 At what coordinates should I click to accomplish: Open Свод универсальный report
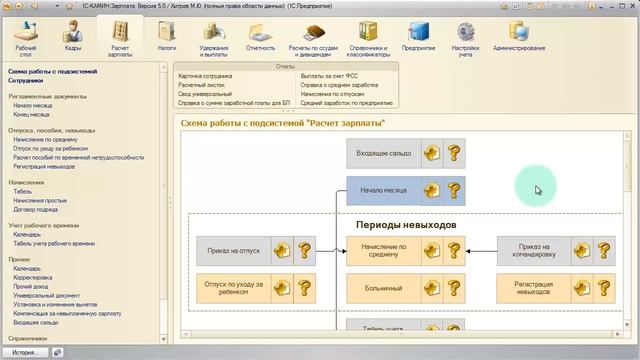tap(205, 94)
